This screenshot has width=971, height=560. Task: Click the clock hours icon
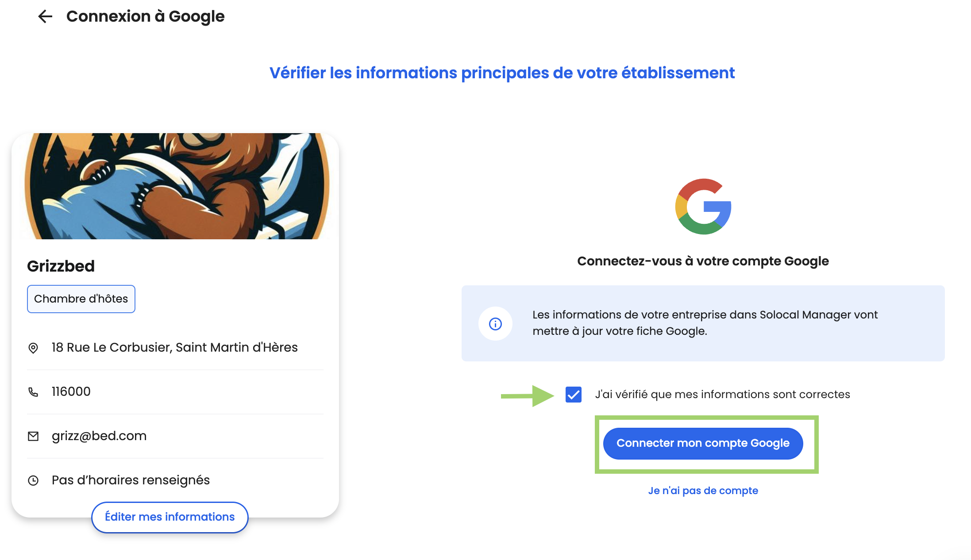point(33,480)
